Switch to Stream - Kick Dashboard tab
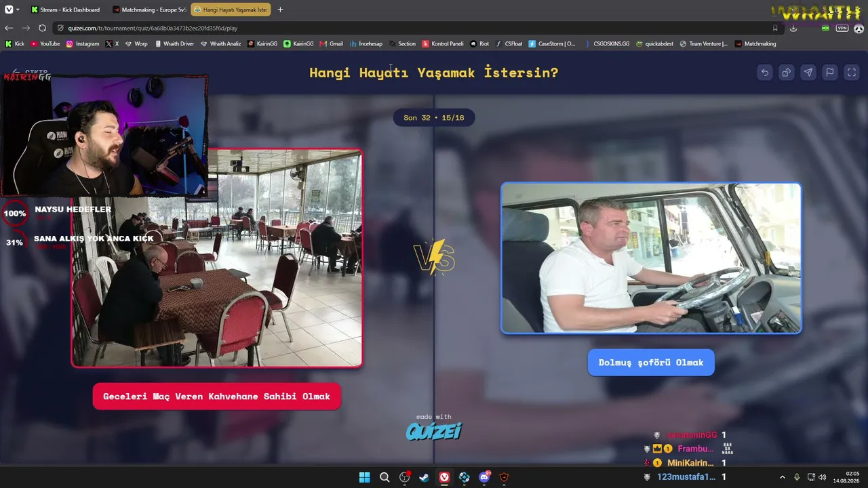868x488 pixels. click(x=66, y=9)
